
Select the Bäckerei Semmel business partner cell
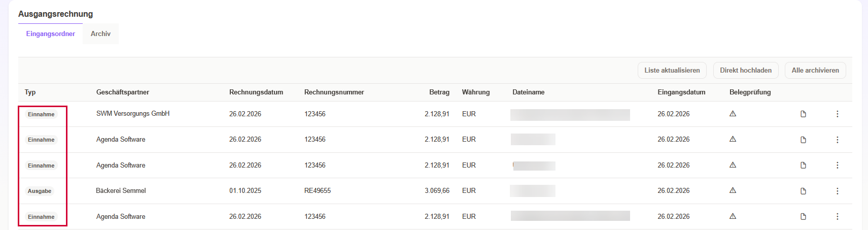point(121,191)
